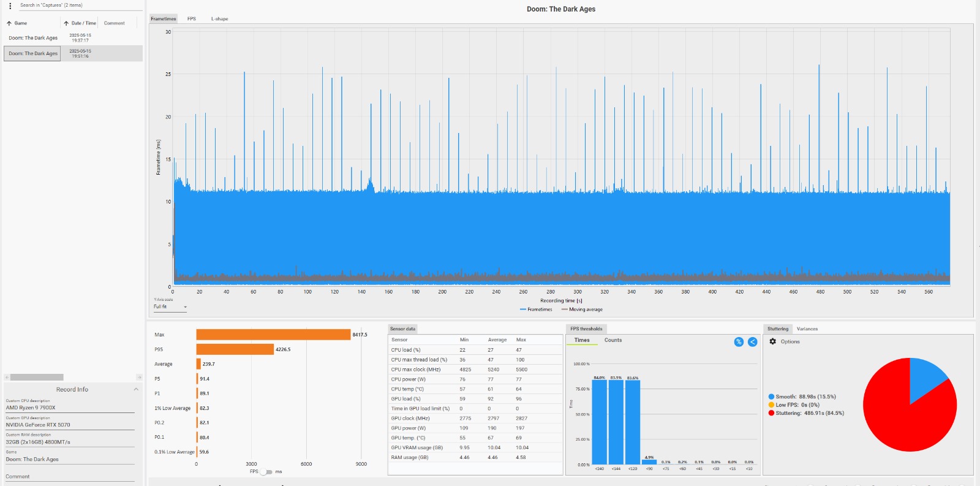980x486 pixels.
Task: Click the sort arrow next to Date / Time
Action: click(66, 23)
